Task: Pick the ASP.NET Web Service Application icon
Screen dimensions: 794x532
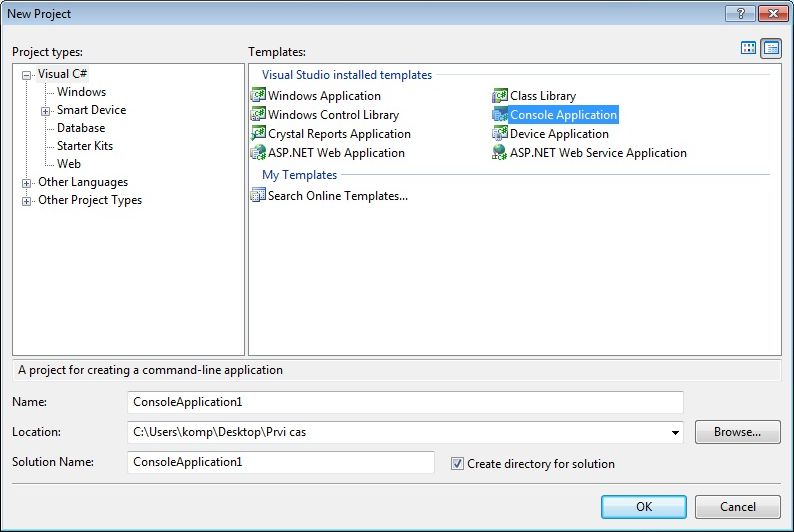Action: [x=500, y=152]
